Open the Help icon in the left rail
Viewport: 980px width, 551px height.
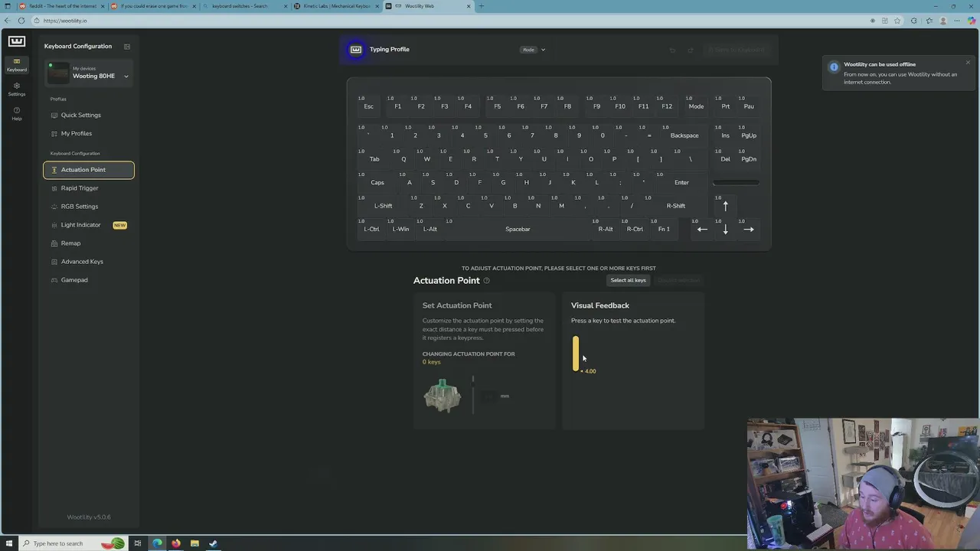click(x=16, y=113)
